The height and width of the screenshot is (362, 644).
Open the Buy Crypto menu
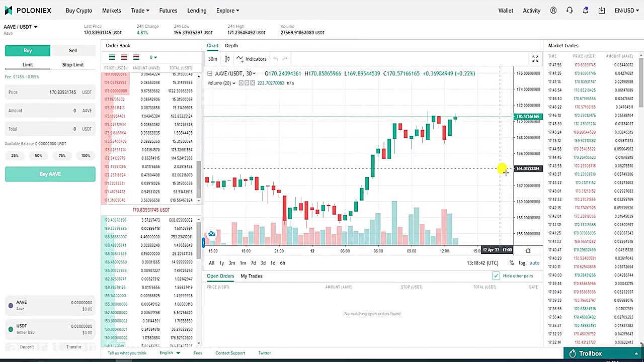(78, 11)
